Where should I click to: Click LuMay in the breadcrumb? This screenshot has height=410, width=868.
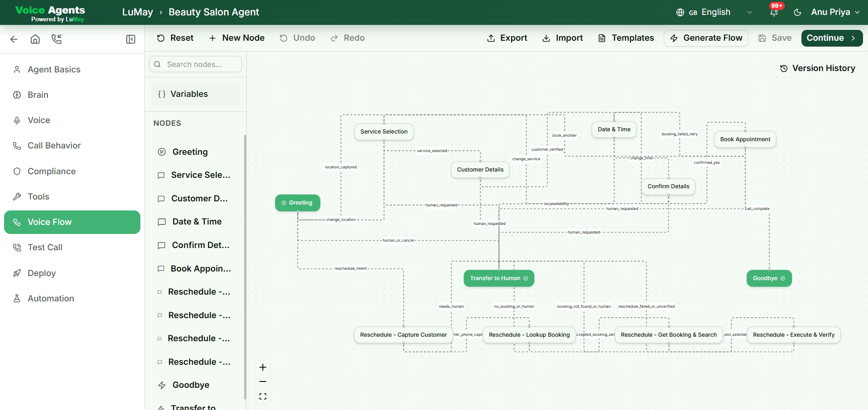tap(138, 12)
